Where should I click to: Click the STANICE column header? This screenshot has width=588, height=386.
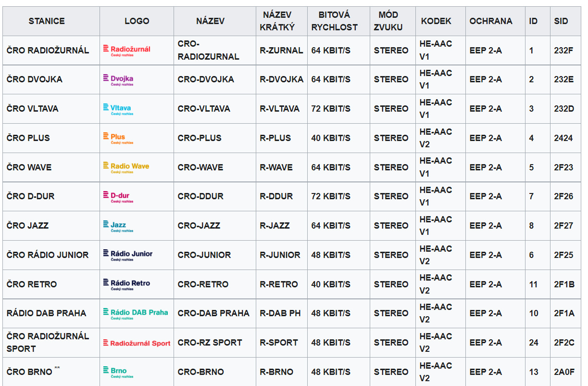pos(47,21)
